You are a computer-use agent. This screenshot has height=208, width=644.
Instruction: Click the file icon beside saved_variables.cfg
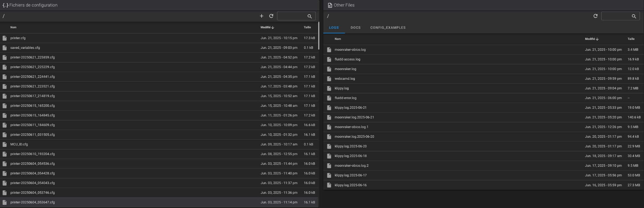point(4,48)
